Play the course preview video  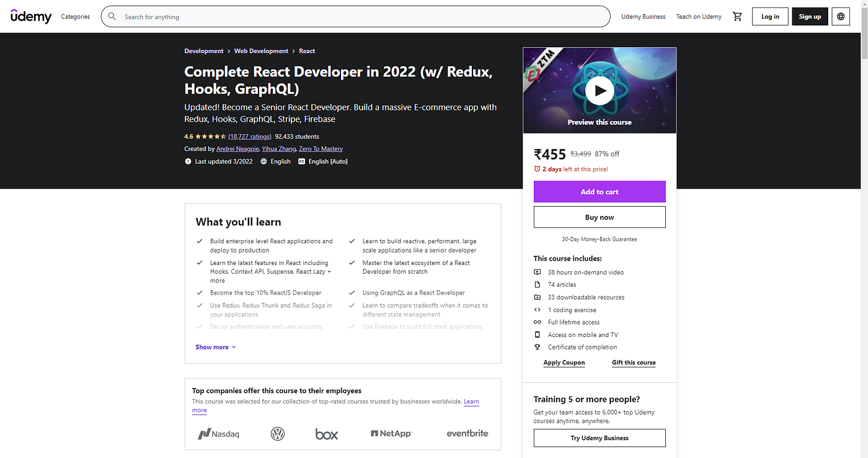(x=600, y=91)
